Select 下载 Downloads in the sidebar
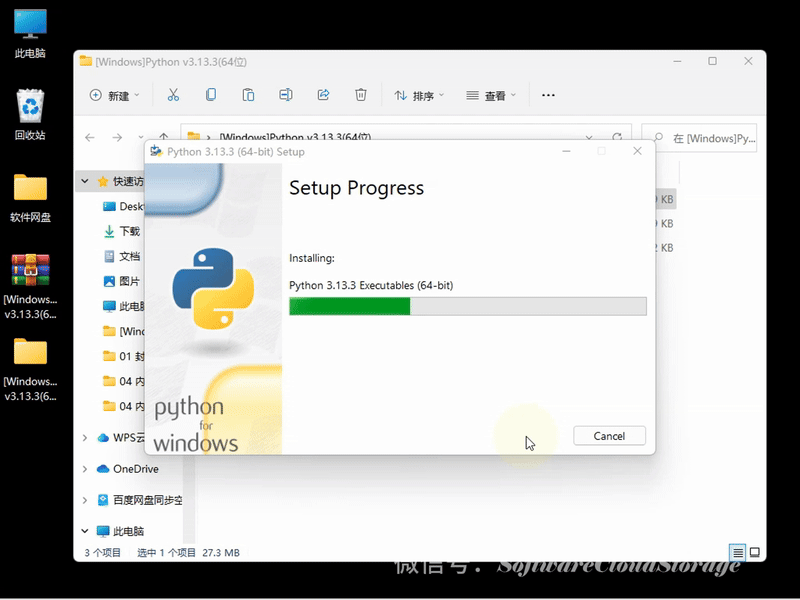This screenshot has height=600, width=800. 129,231
